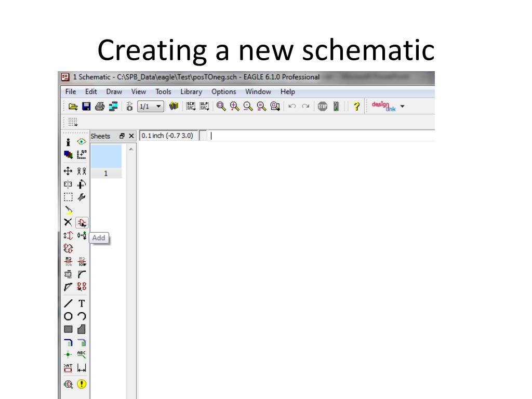The height and width of the screenshot is (399, 532).
Task: Select sheet 1 thumbnail in Sheets panel
Action: (106, 162)
